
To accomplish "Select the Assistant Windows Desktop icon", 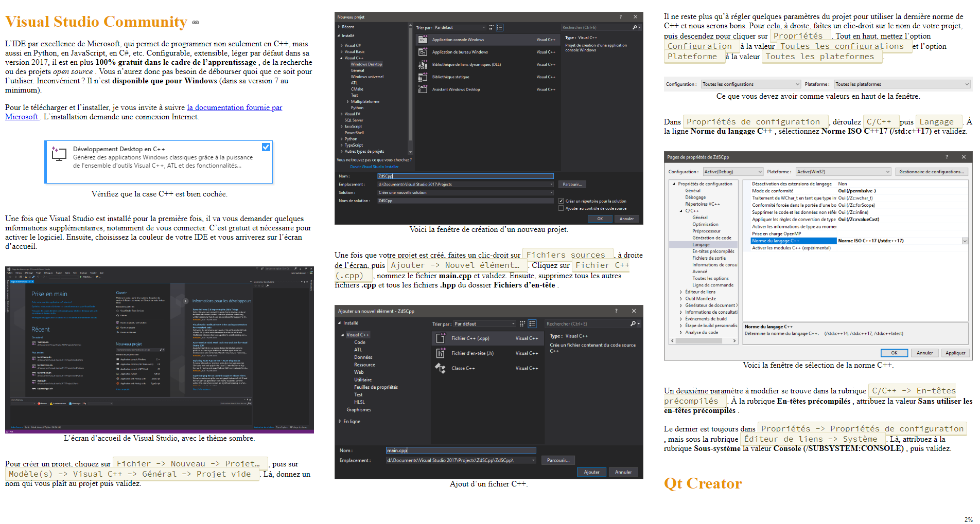I will 423,89.
